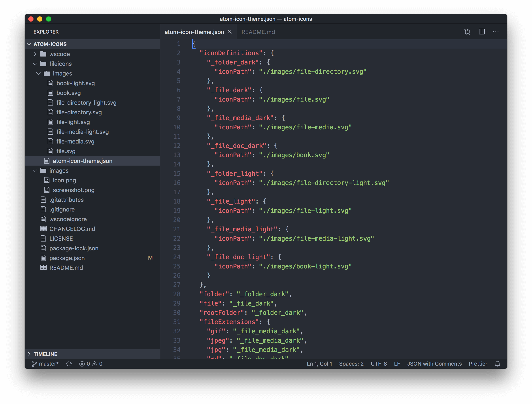Expand the TIMELINE section
This screenshot has width=532, height=404.
coord(45,354)
